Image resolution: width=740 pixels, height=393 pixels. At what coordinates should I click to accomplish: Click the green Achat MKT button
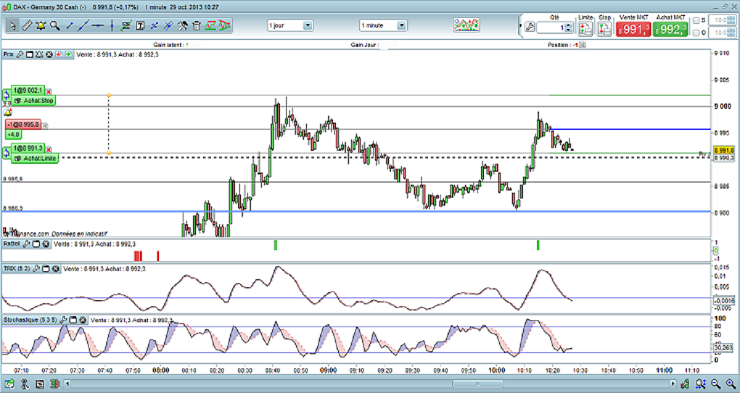(670, 29)
